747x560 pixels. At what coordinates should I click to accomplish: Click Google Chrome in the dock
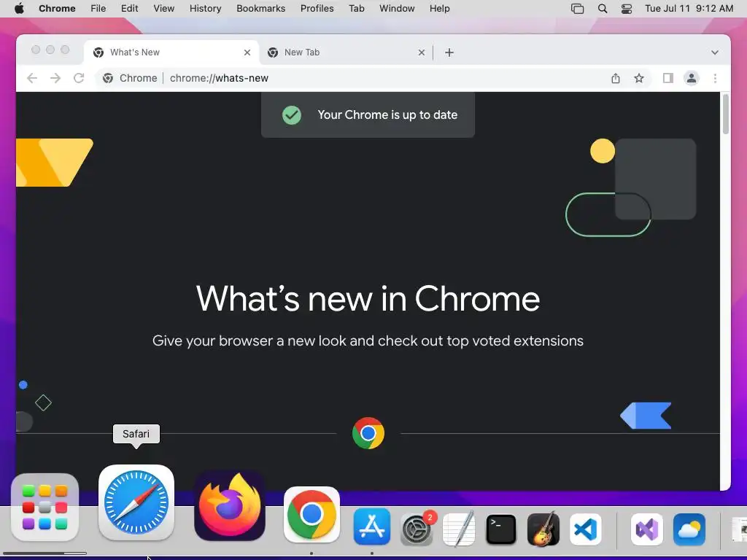coord(311,514)
